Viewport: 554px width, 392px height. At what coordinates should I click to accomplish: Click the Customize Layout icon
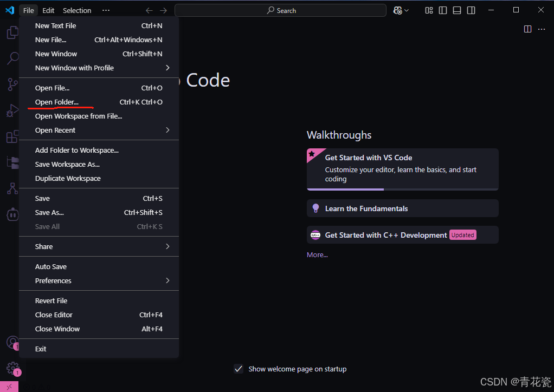(429, 11)
